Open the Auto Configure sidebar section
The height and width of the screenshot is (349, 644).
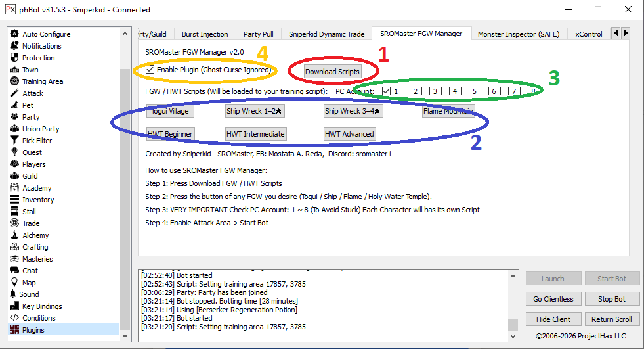(x=46, y=34)
